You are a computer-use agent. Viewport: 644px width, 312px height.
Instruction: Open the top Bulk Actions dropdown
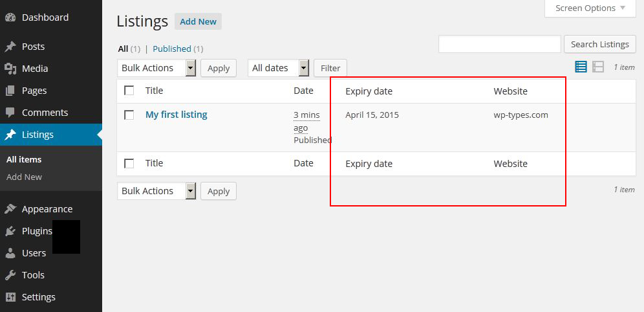(156, 68)
